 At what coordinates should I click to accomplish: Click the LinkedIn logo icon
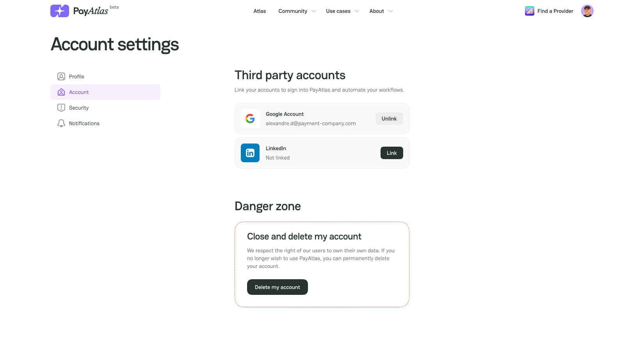[x=250, y=153]
